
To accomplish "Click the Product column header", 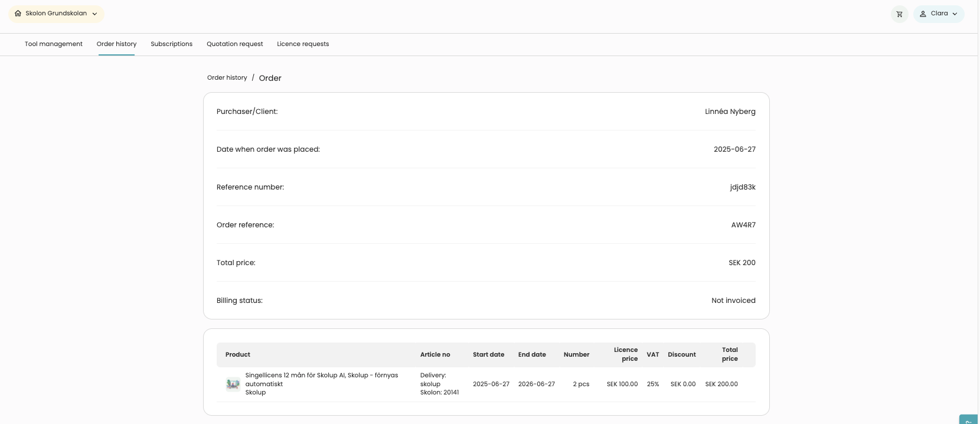I will [237, 355].
